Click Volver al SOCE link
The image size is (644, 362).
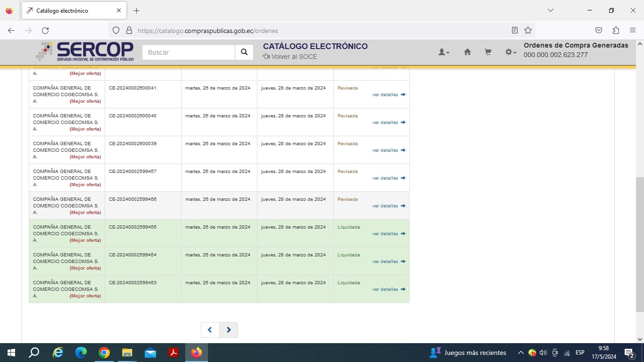tap(290, 57)
